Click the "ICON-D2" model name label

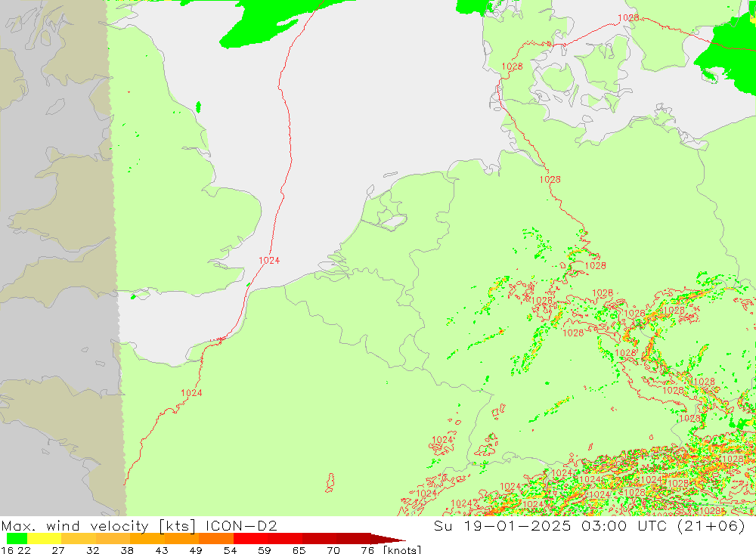click(x=241, y=526)
